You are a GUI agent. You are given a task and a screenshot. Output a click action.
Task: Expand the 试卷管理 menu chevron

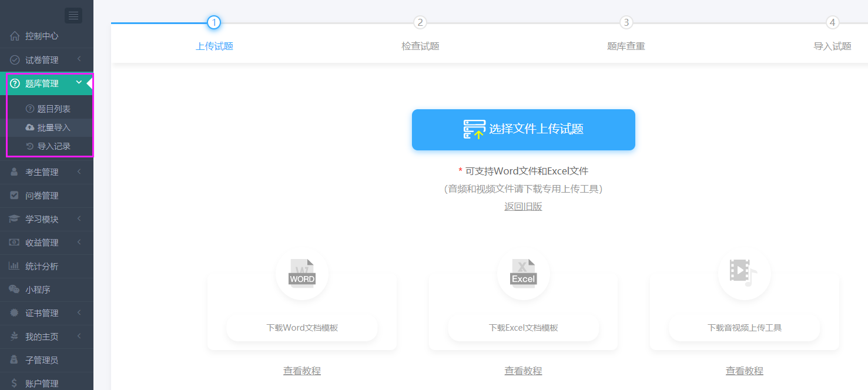79,59
